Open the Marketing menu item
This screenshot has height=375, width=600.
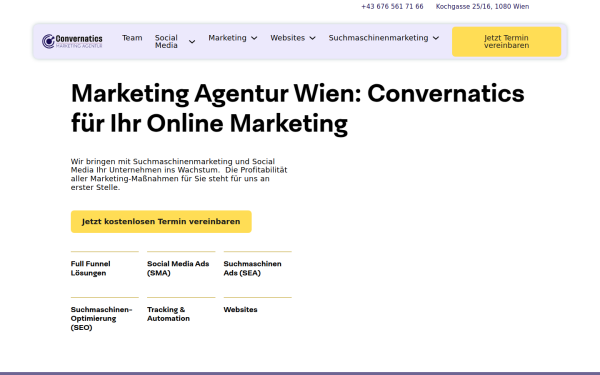click(227, 38)
